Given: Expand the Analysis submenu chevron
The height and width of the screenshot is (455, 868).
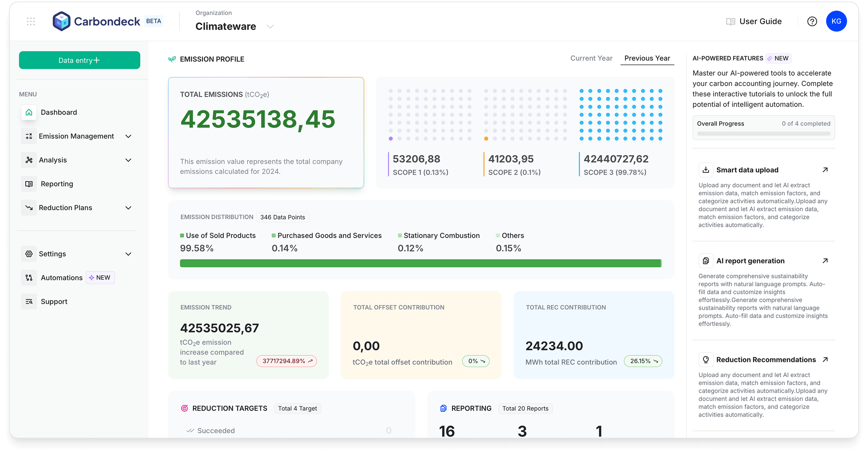Looking at the screenshot, I should [x=128, y=160].
